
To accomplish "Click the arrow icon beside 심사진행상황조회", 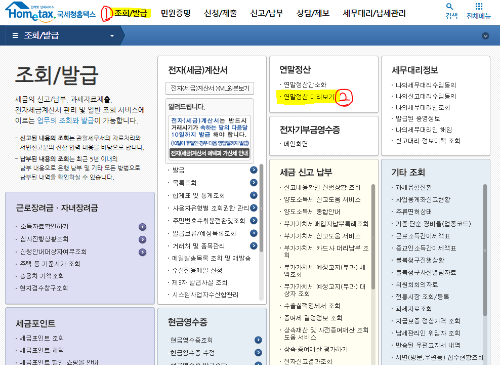I will (x=142, y=240).
